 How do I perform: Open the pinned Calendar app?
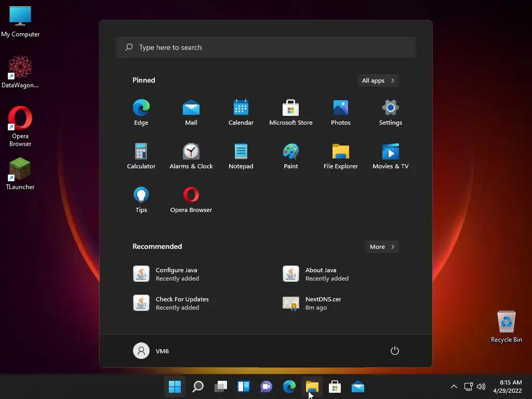(241, 112)
